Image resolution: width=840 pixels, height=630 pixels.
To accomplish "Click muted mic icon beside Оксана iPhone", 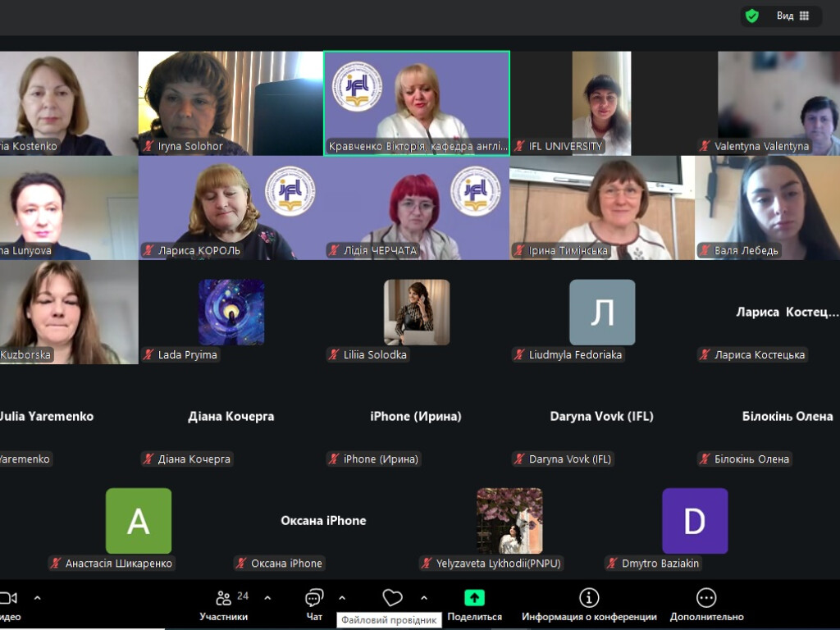I will tap(241, 564).
